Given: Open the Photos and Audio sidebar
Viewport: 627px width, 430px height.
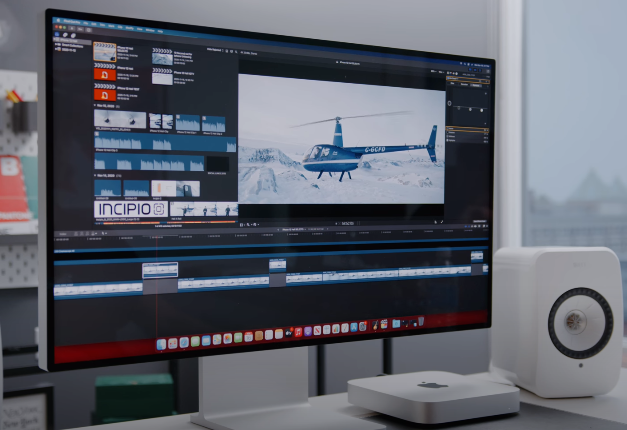Looking at the screenshot, I should click(x=65, y=35).
